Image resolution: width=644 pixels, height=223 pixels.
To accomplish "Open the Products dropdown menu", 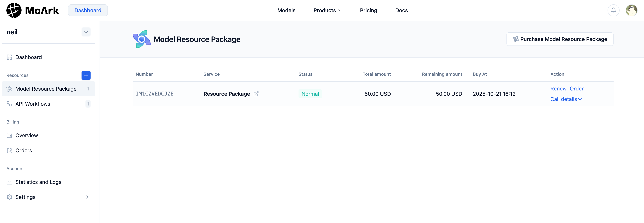I will point(327,10).
